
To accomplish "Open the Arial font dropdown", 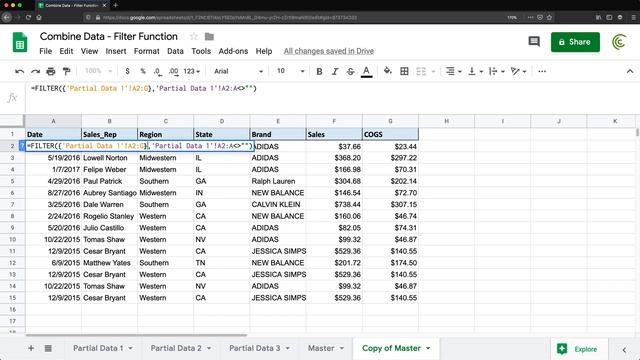I will (x=238, y=71).
